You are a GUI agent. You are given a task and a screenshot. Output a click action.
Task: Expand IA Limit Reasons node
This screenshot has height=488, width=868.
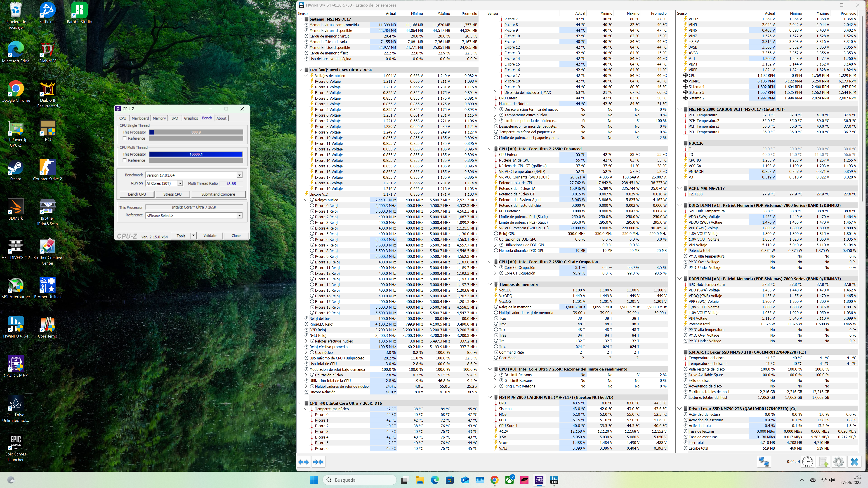click(495, 375)
